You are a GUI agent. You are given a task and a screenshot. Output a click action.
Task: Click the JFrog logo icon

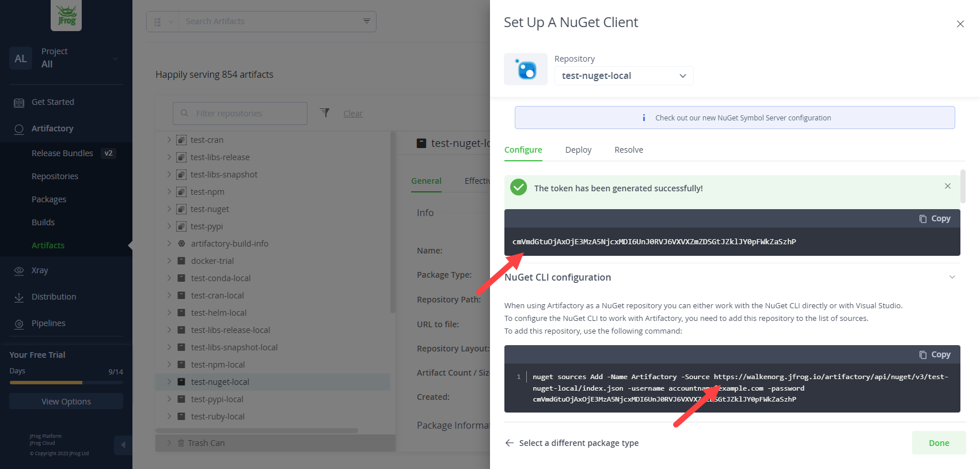pyautogui.click(x=66, y=15)
